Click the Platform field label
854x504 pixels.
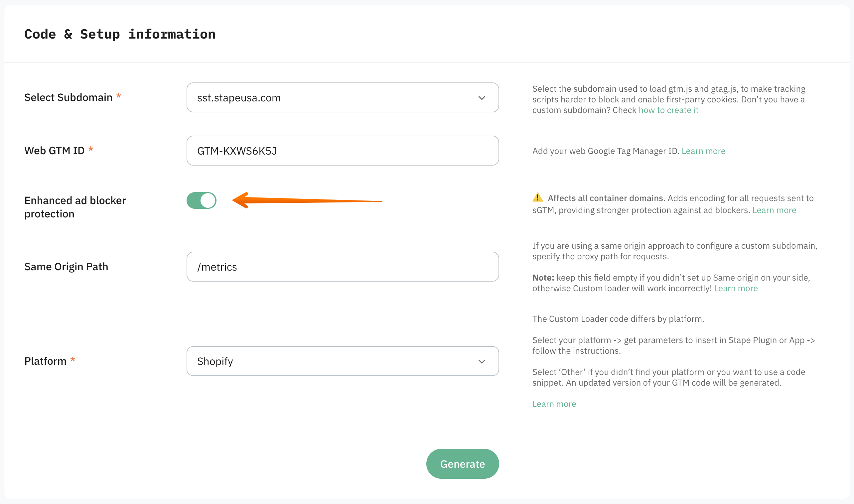45,361
